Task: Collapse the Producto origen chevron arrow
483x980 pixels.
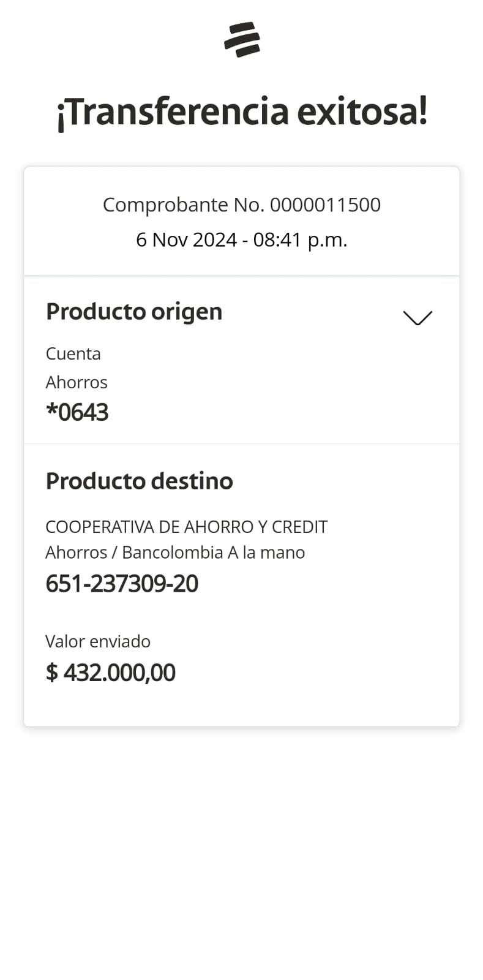Action: [x=417, y=317]
